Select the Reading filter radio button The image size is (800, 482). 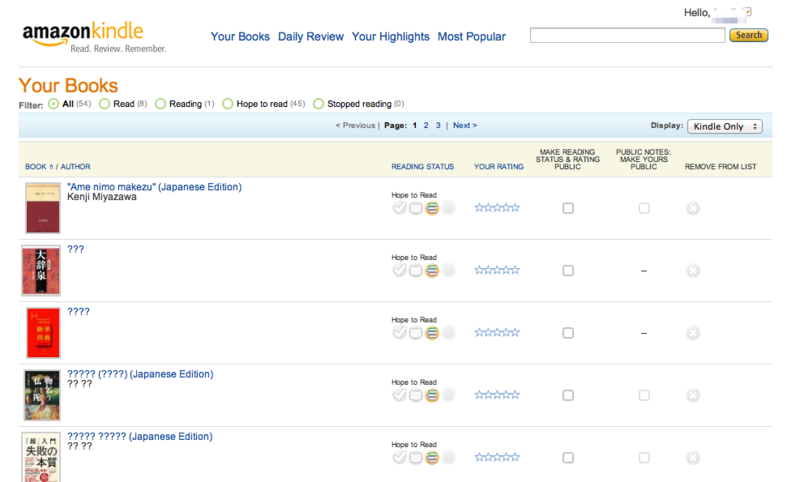click(161, 104)
